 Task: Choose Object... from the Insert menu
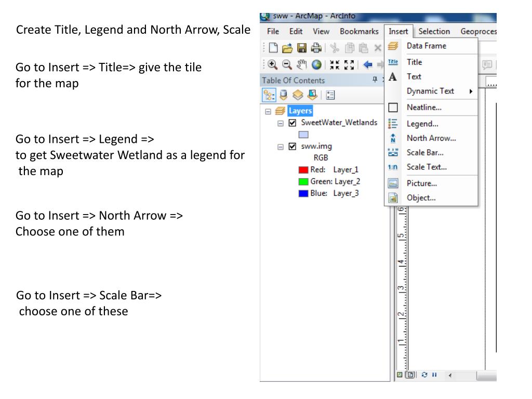tap(431, 198)
